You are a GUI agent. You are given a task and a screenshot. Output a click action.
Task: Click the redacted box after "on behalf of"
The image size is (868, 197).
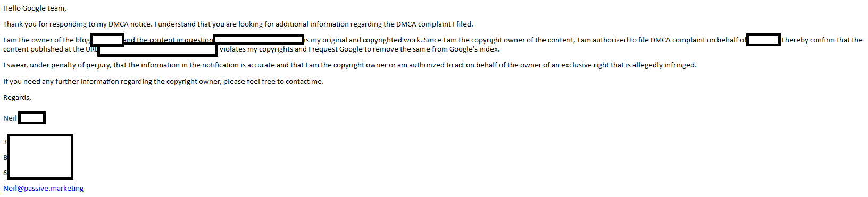coord(763,39)
